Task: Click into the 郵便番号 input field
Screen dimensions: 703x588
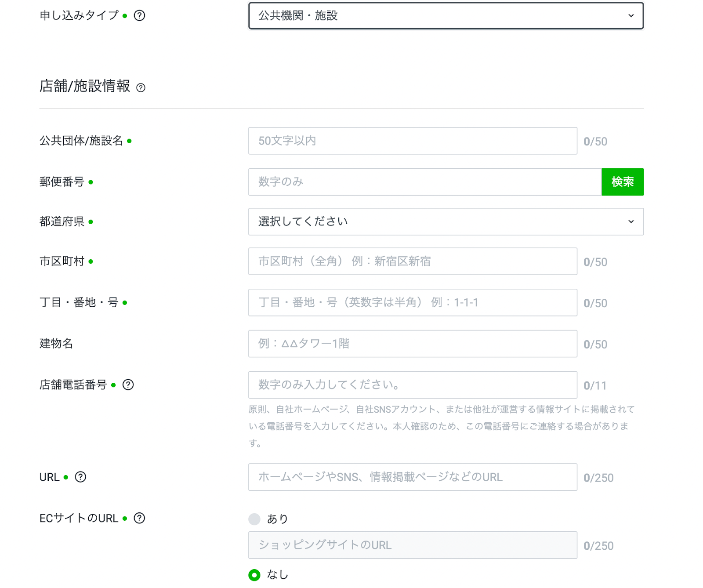Action: 424,182
